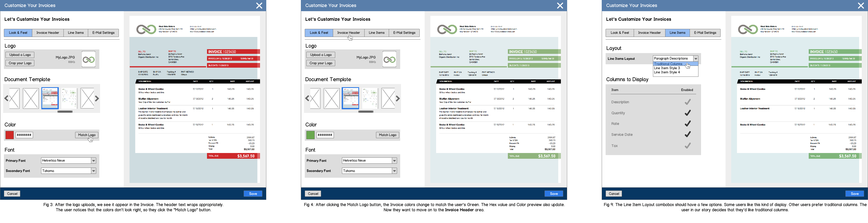Choose Line Item Style 3 option in Fig 9
Screen dimensions: 868x223
coord(676,68)
